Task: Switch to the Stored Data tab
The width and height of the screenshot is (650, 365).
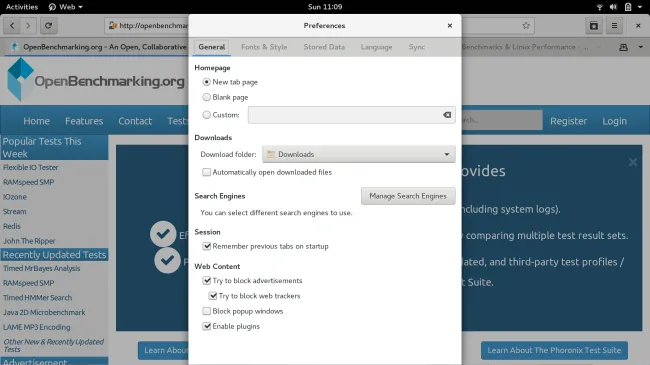Action: 324,47
